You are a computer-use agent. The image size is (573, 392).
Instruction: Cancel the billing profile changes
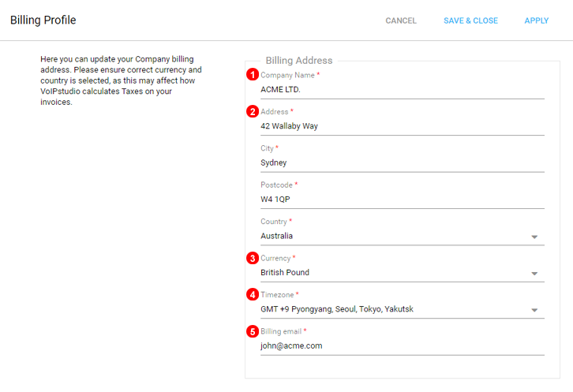point(401,21)
